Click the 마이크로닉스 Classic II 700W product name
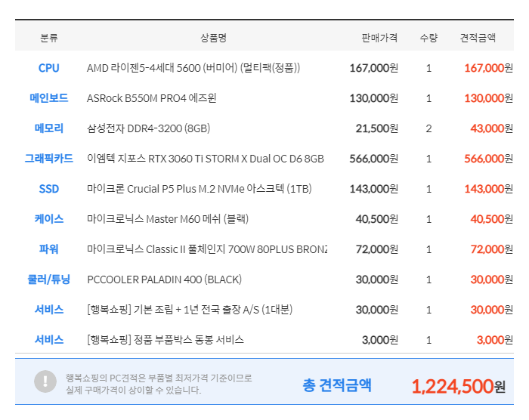 pyautogui.click(x=207, y=249)
